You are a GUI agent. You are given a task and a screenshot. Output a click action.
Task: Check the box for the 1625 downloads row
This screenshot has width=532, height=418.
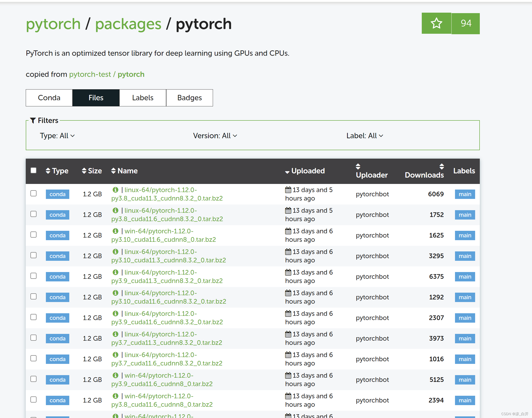pyautogui.click(x=33, y=235)
